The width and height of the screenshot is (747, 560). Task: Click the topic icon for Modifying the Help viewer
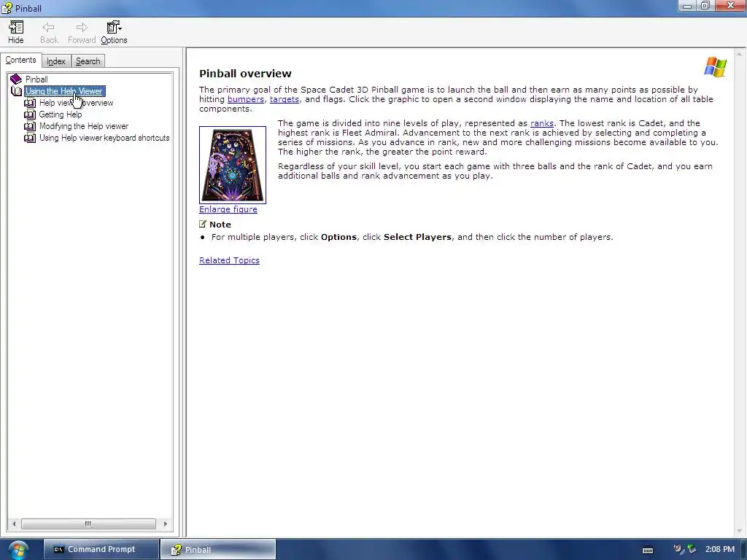[29, 126]
